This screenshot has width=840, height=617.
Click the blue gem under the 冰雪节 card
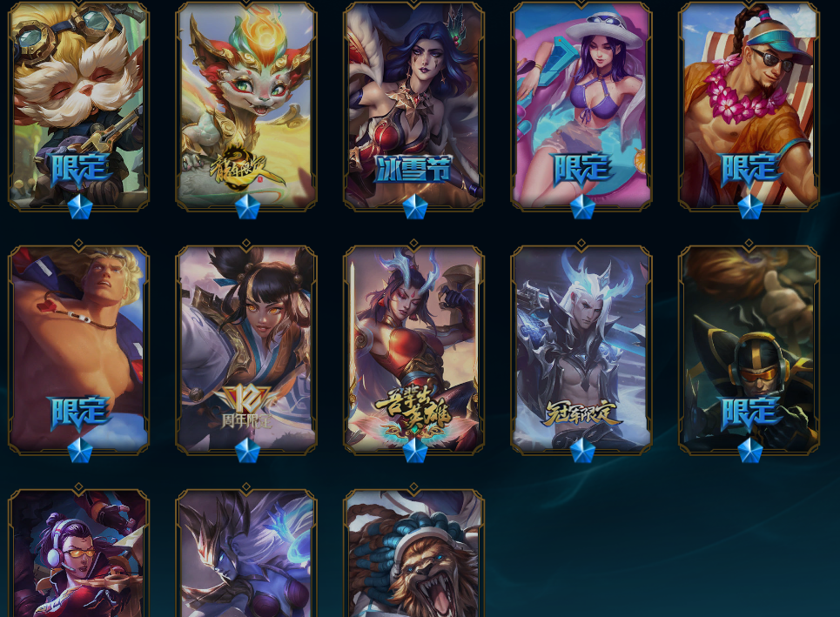[x=414, y=207]
